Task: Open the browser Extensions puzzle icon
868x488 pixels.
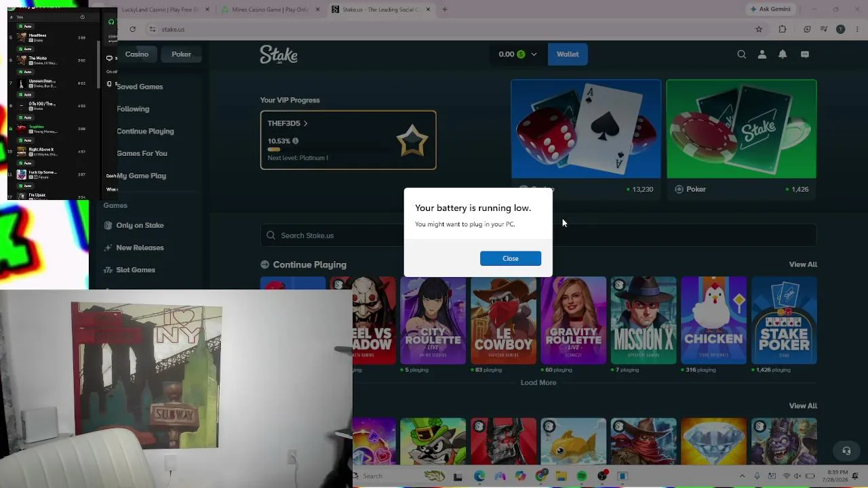Action: tap(783, 29)
